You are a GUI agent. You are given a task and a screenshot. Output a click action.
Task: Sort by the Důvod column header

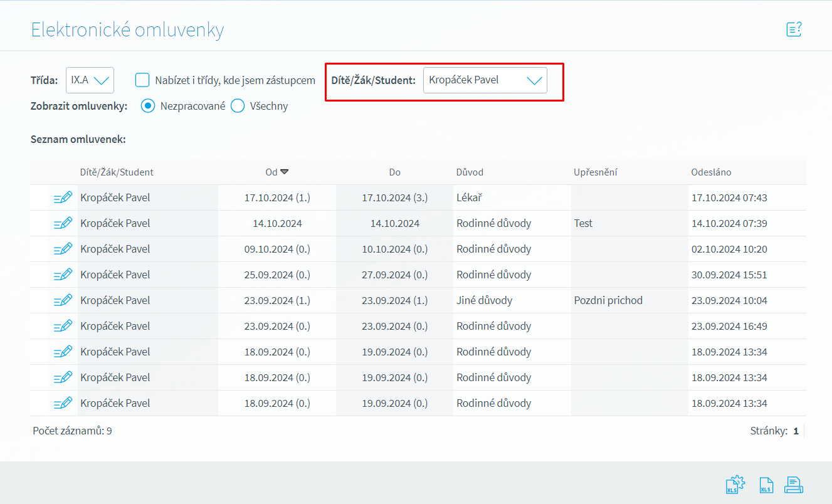click(470, 172)
